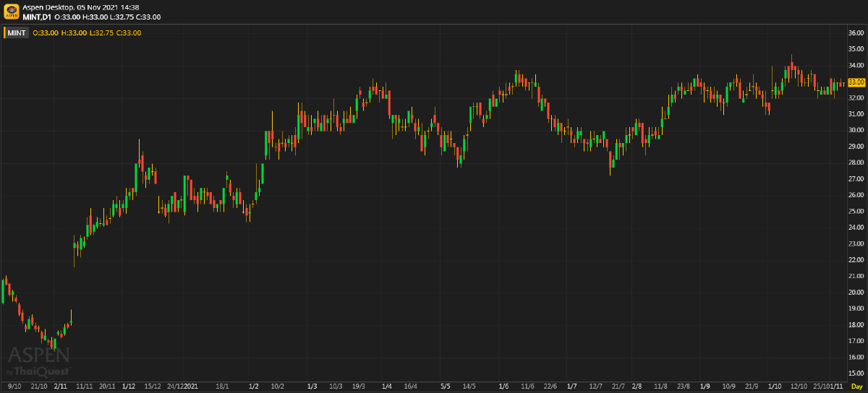Screen dimensions: 868x393
Task: Click the 2/11 date axis label
Action: (60, 387)
